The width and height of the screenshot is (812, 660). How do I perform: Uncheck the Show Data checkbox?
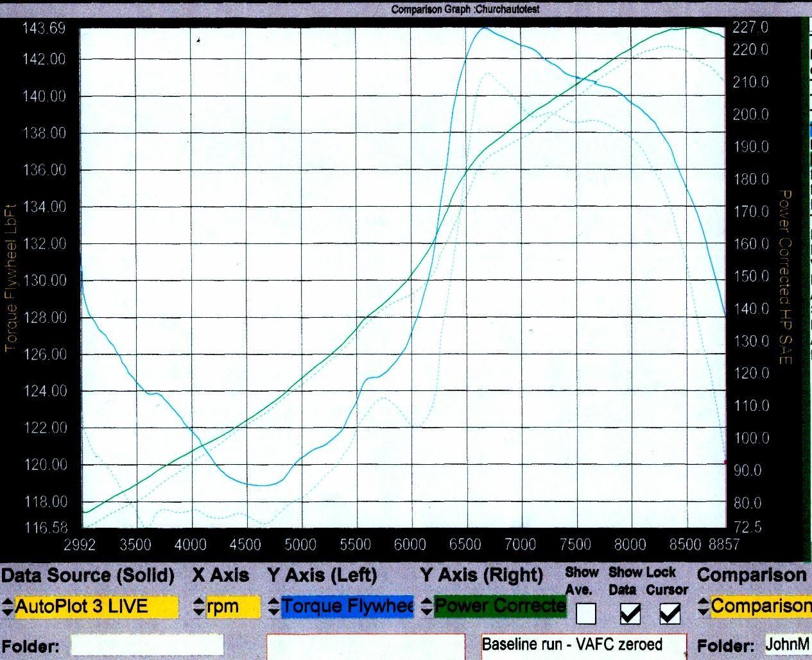click(630, 614)
